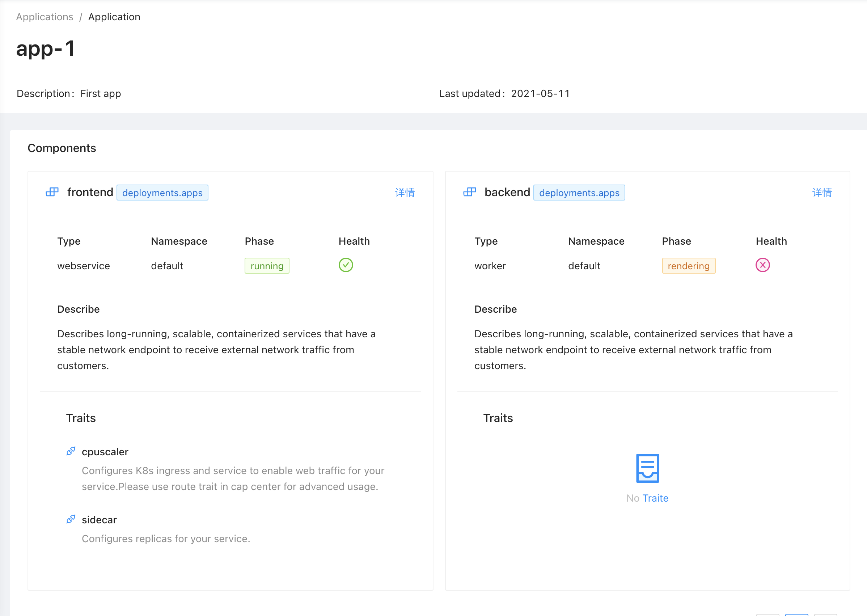
Task: Click the green healthy checkmark icon
Action: point(346,265)
